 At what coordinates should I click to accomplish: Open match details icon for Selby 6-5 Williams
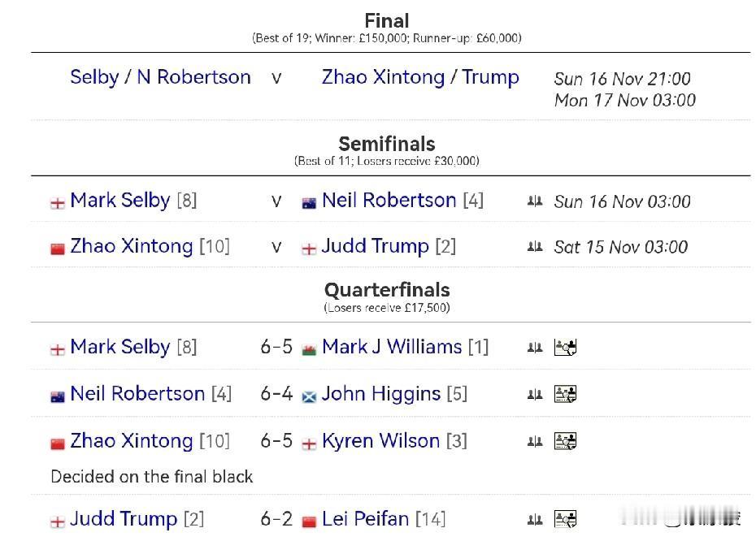coord(565,348)
